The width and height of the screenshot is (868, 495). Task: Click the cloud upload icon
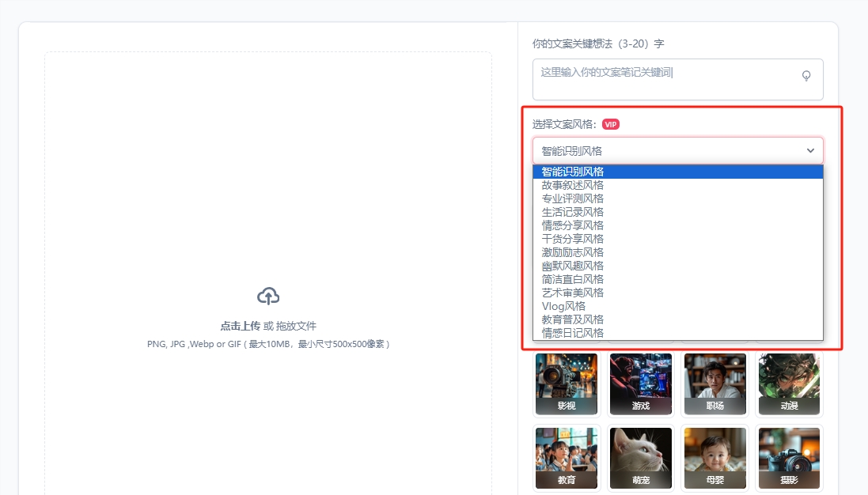click(x=268, y=297)
